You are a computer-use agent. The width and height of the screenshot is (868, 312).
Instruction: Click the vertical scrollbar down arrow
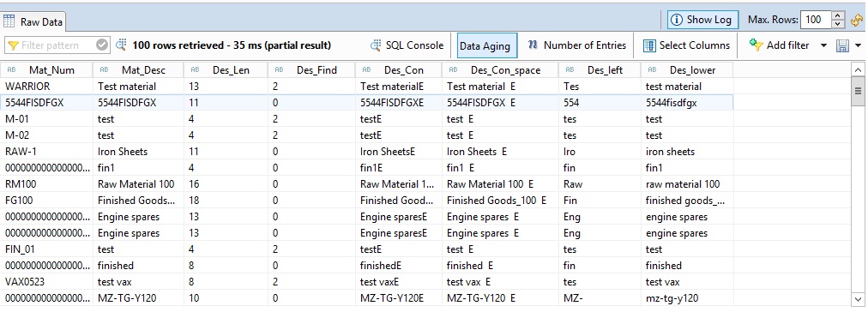[x=859, y=299]
